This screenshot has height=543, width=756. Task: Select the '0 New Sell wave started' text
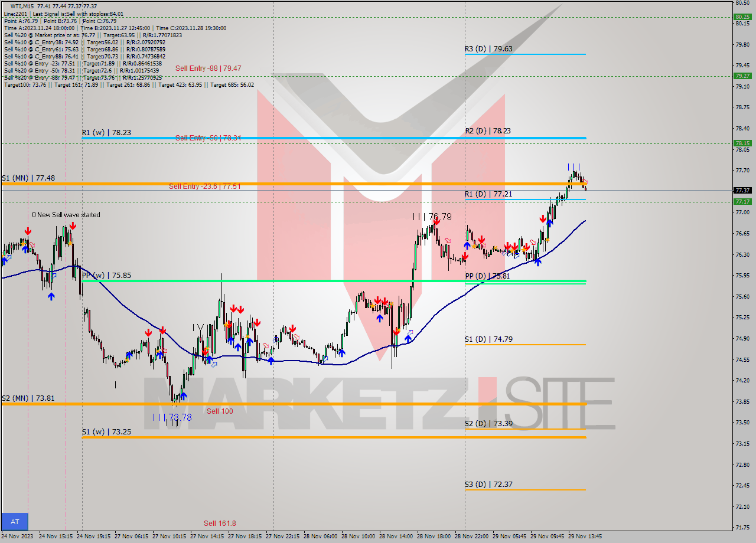point(65,215)
